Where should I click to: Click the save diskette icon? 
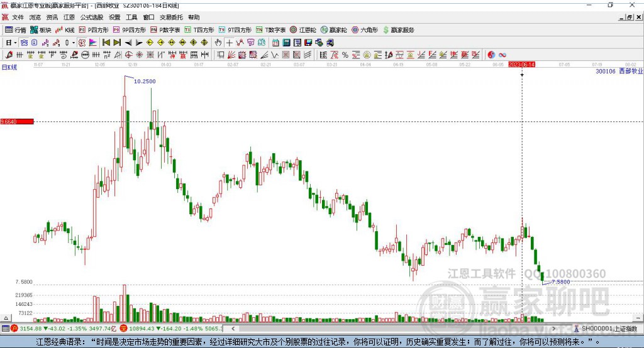tap(308, 43)
